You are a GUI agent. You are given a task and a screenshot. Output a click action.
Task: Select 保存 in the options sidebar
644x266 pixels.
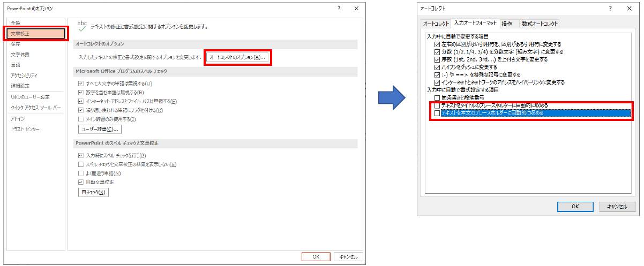[x=16, y=44]
